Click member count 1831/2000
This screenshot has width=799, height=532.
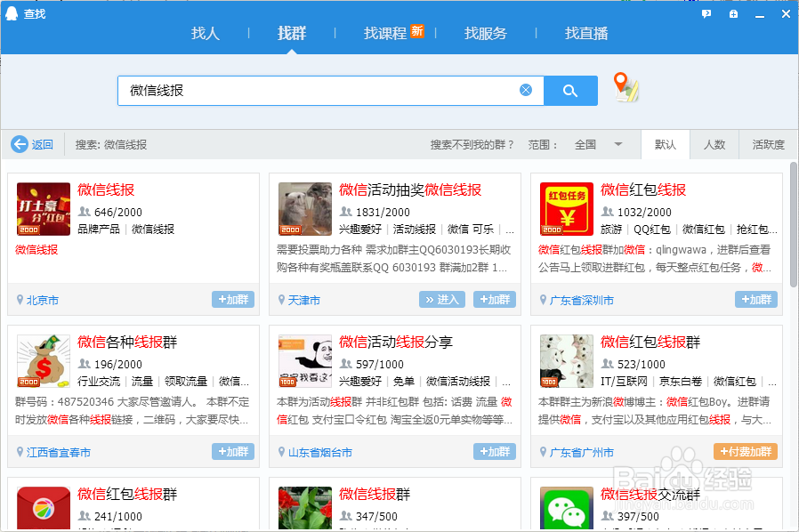click(x=383, y=212)
